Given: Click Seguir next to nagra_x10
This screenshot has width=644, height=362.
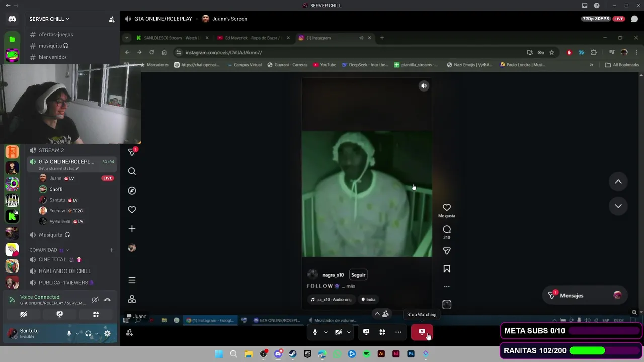Looking at the screenshot, I should (x=358, y=275).
